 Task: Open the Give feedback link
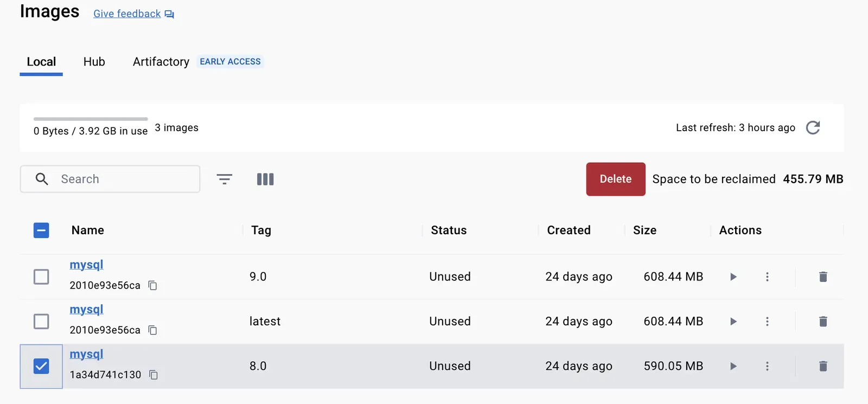[127, 14]
